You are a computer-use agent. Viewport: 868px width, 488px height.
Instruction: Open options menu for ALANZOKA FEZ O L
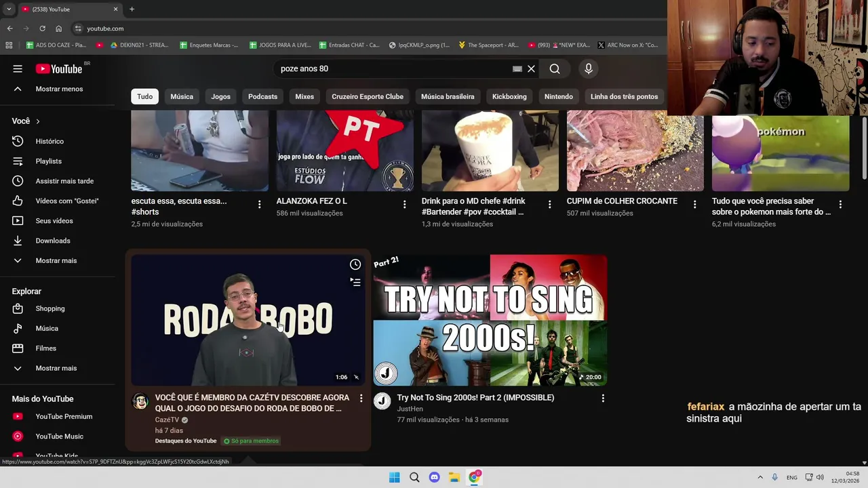point(405,204)
